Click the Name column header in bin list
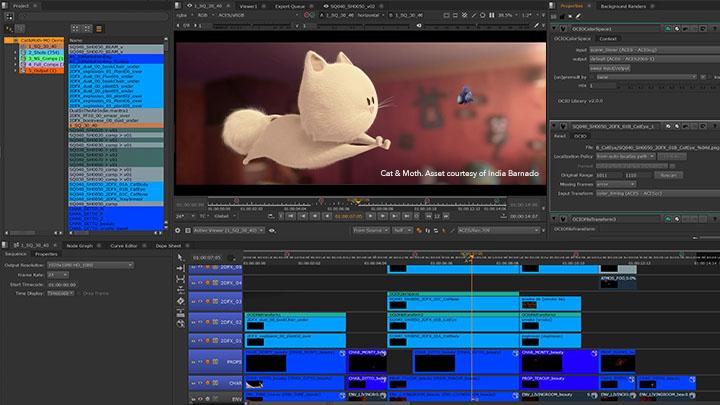The image size is (720, 405). click(x=76, y=40)
